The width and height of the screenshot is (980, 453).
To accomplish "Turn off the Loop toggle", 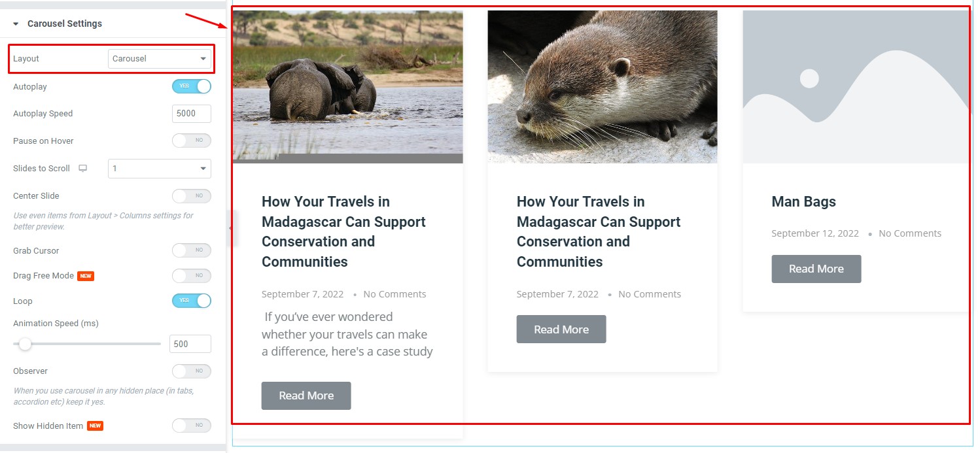I will click(x=192, y=301).
